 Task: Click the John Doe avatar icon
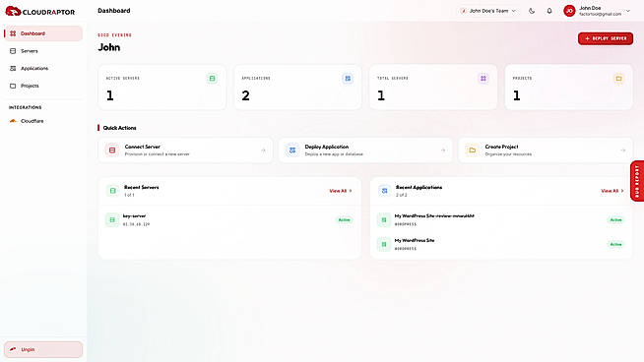click(x=569, y=11)
